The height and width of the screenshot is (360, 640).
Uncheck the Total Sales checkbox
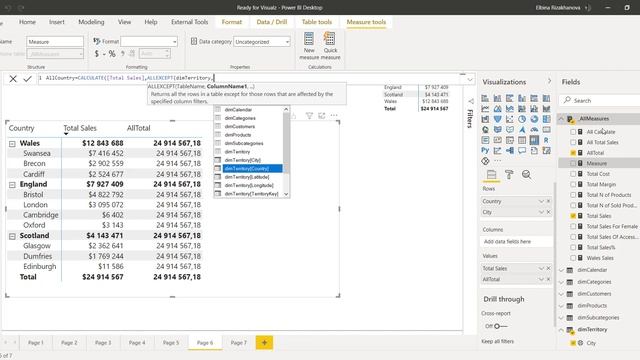coord(573,216)
